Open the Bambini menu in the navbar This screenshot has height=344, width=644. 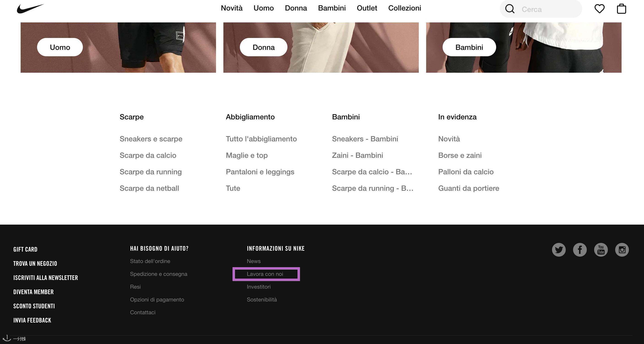pyautogui.click(x=332, y=8)
